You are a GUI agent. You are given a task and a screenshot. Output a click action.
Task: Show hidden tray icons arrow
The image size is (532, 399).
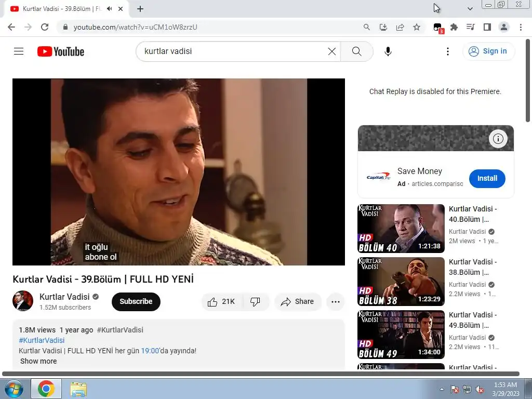coord(442,389)
